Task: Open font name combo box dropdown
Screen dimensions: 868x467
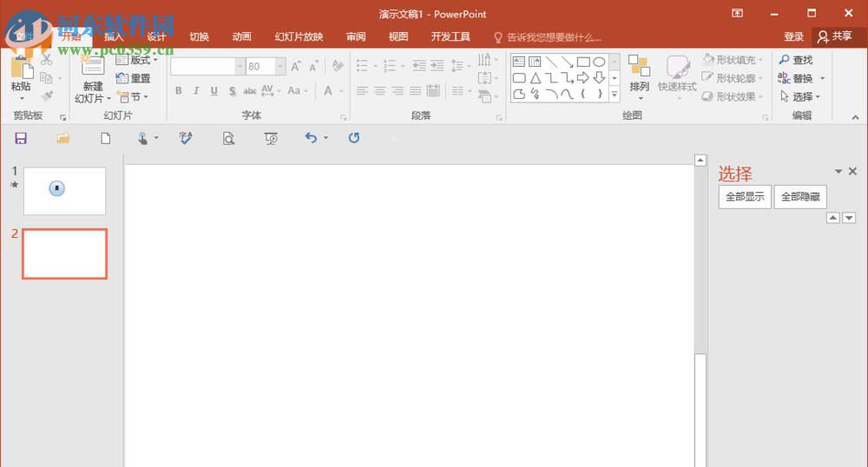Action: pos(240,66)
